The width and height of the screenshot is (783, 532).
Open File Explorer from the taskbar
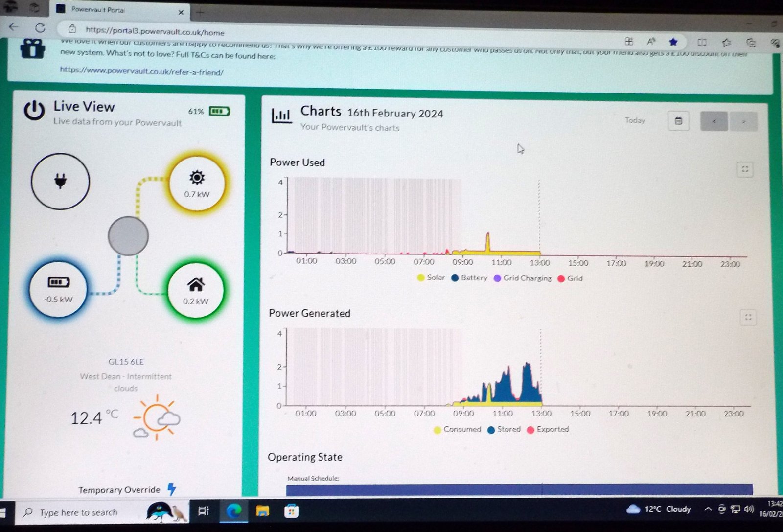263,511
